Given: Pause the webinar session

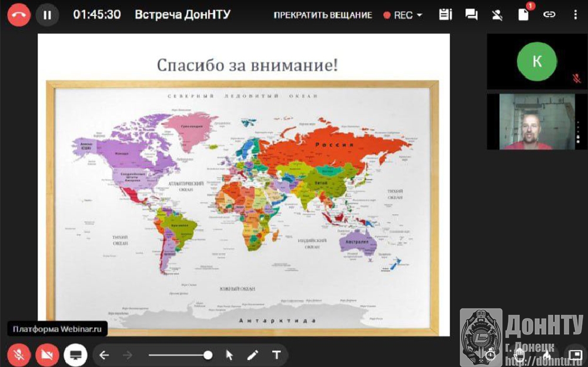Looking at the screenshot, I should click(x=47, y=15).
